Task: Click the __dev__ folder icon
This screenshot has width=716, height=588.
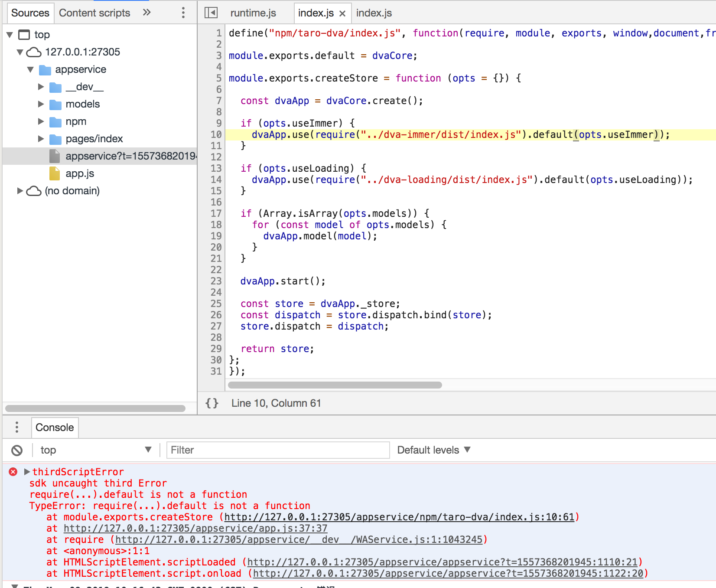Action: [x=55, y=88]
